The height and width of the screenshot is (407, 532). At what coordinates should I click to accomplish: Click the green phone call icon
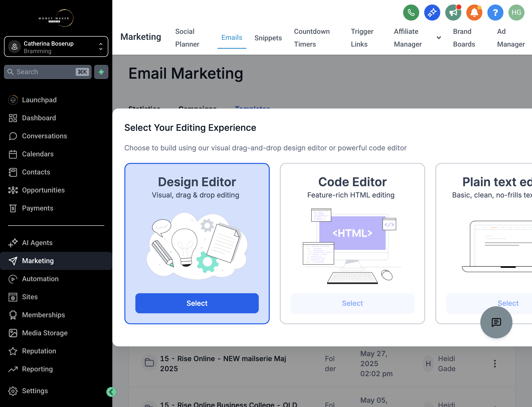(411, 13)
